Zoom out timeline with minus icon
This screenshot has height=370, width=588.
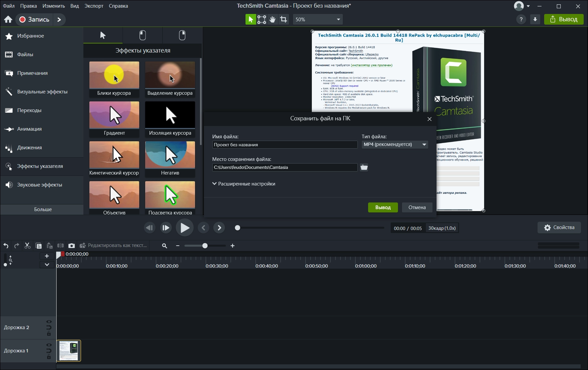click(178, 246)
